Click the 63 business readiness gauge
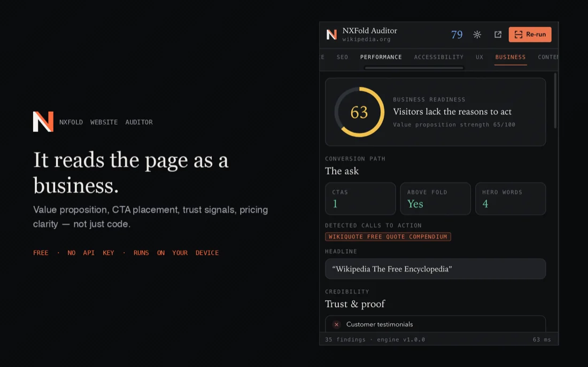 359,112
